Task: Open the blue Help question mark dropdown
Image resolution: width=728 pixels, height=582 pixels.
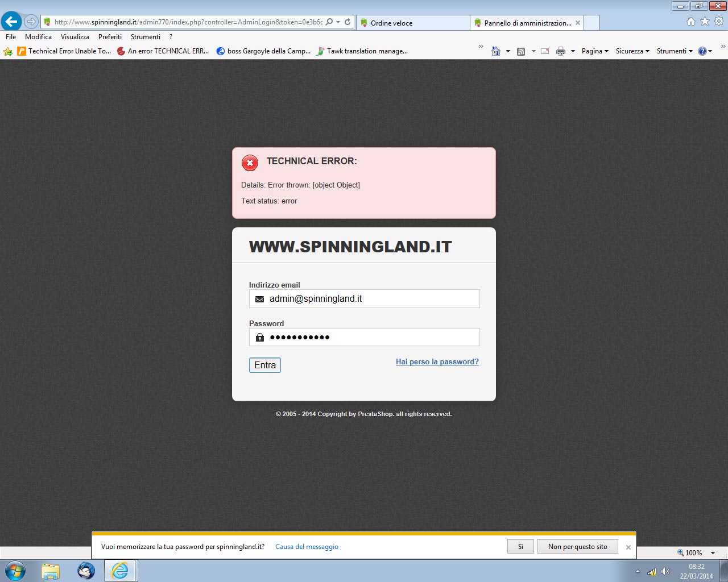Action: pos(705,51)
